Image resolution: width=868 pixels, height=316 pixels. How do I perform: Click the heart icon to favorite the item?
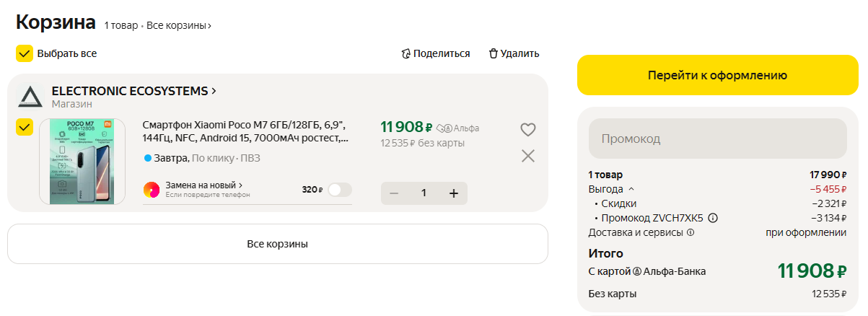pyautogui.click(x=528, y=130)
